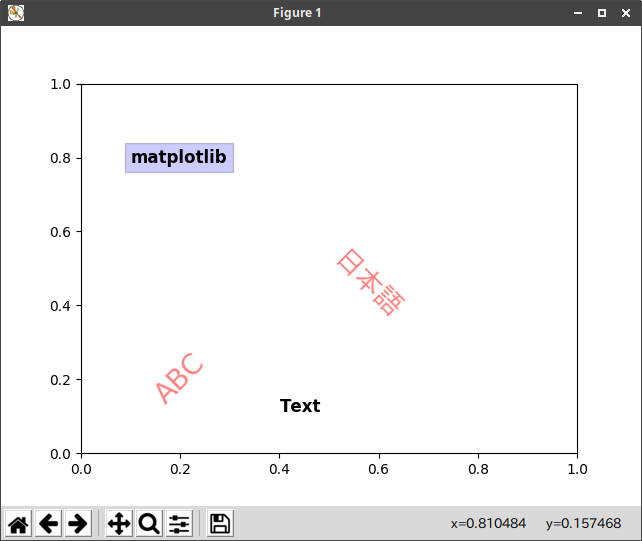Screen dimensions: 642x541
Task: Click the y-axis tick label 0.6
Action: (x=61, y=232)
